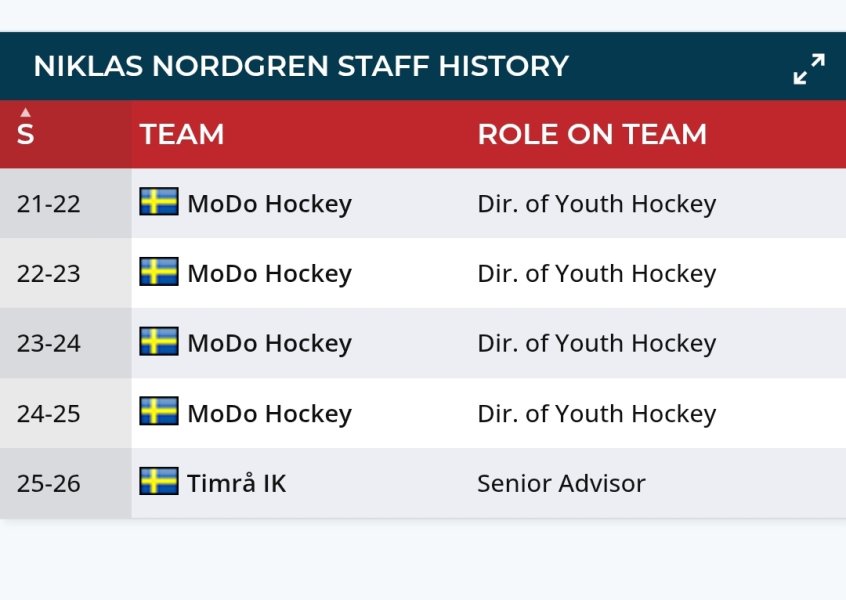This screenshot has height=600, width=846.
Task: Click the Swedish flag in the 23-24 row
Action: (159, 342)
